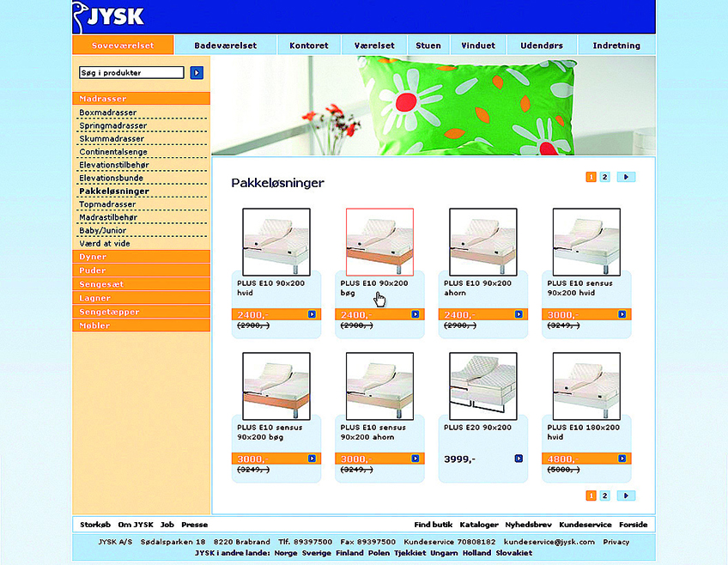The height and width of the screenshot is (565, 728).
Task: Open the Indretning tab
Action: (x=616, y=46)
